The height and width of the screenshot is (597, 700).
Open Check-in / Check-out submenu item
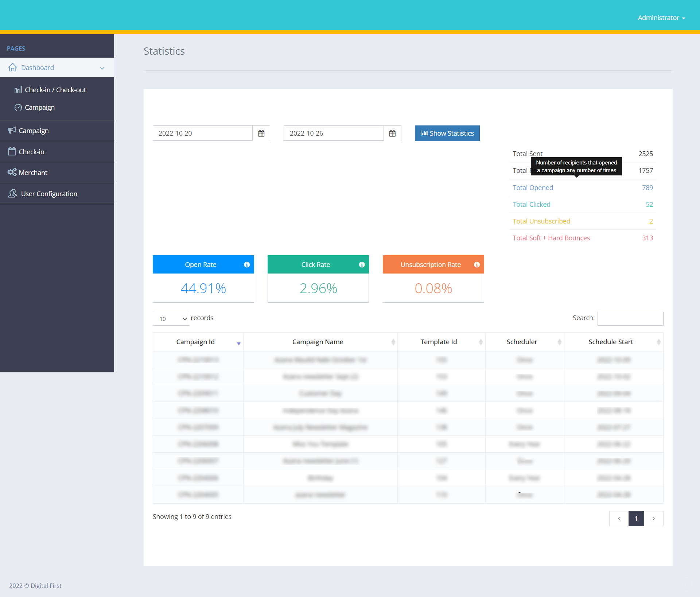click(55, 90)
